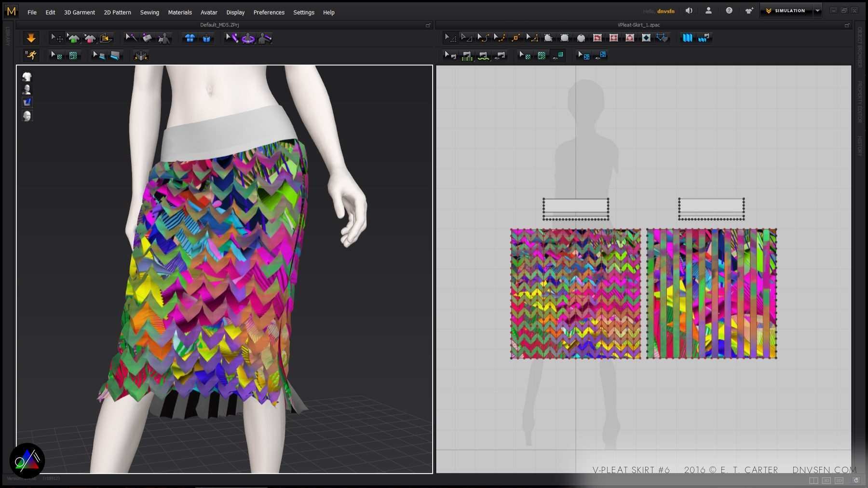Select the Internal Rectangle tool

point(614,38)
